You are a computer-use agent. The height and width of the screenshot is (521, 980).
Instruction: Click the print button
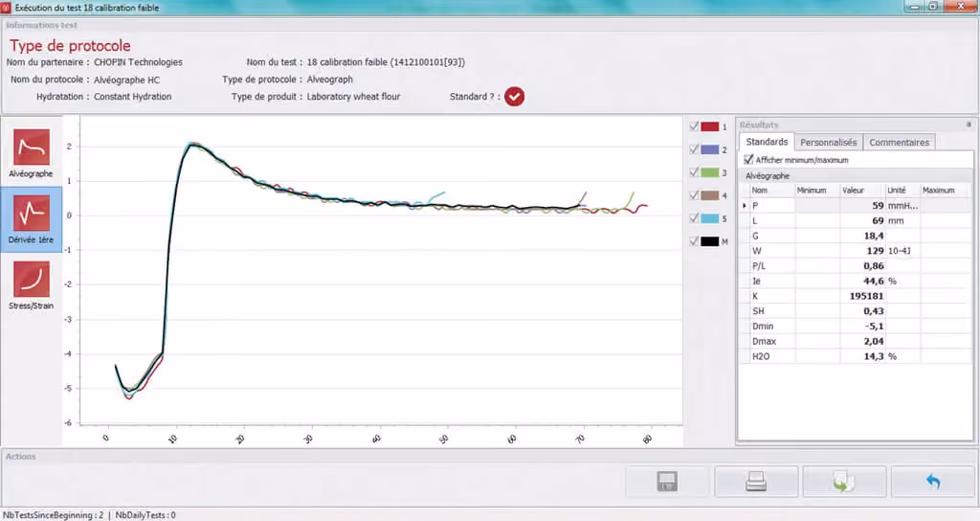[756, 482]
